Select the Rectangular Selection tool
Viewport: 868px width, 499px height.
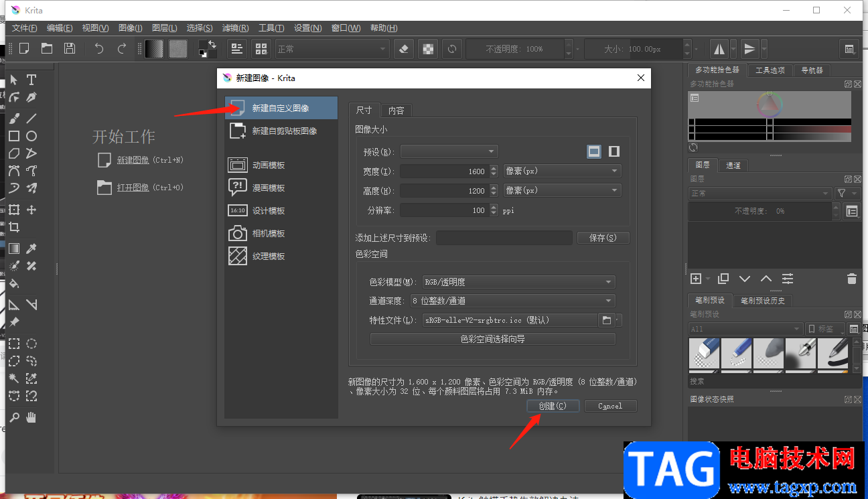point(14,344)
